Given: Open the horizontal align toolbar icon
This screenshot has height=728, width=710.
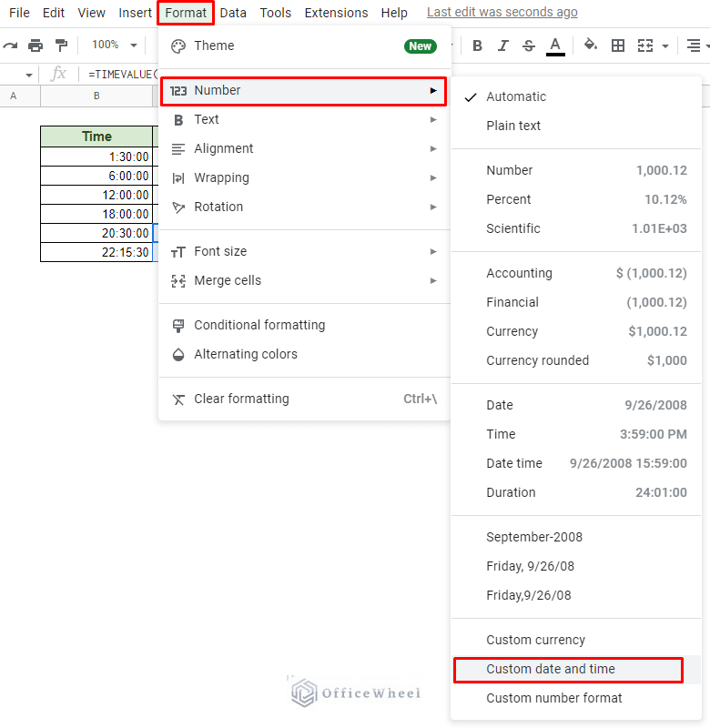Looking at the screenshot, I should point(694,45).
